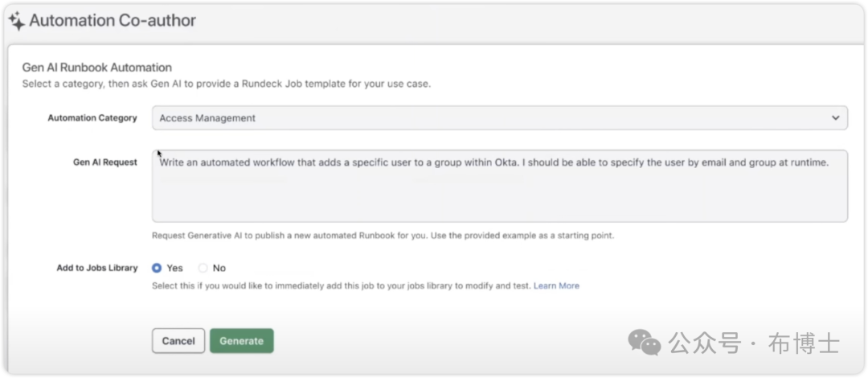Click the 'Request Generative AI to publish' help text
868x378 pixels.
[383, 236]
